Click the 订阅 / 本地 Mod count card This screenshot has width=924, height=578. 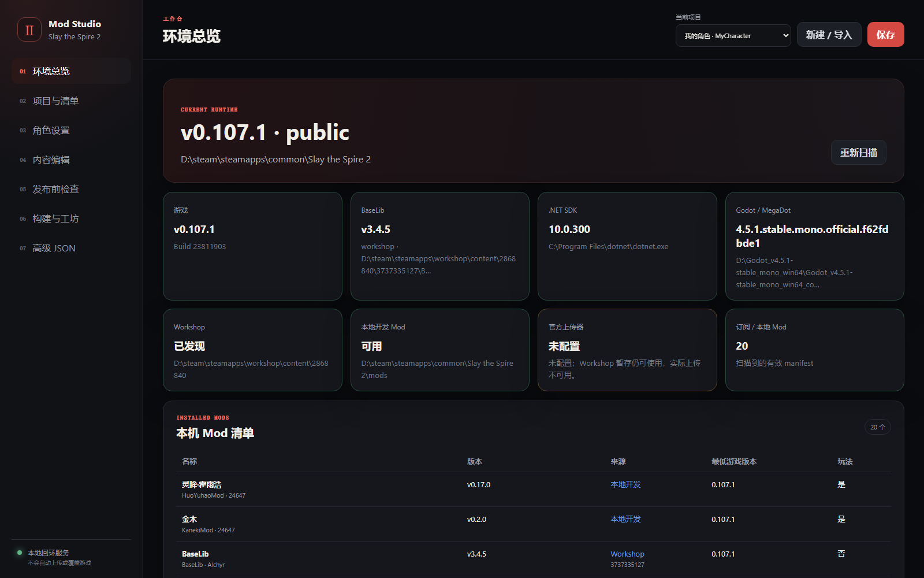pos(815,350)
